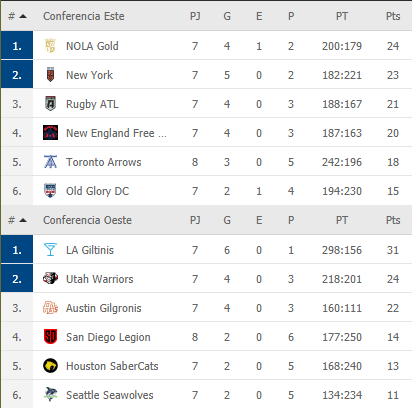Sort Conferencia Este by rank arrow

(23, 16)
